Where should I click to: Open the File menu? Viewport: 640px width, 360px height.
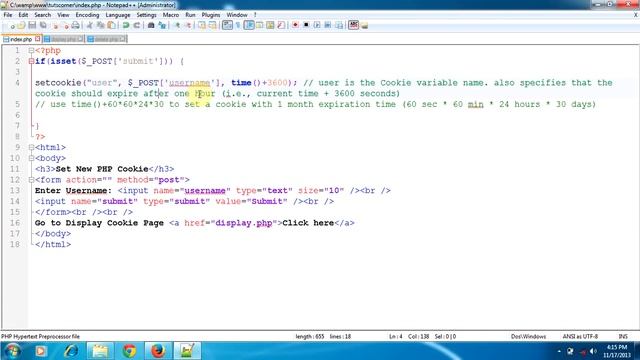(x=8, y=15)
